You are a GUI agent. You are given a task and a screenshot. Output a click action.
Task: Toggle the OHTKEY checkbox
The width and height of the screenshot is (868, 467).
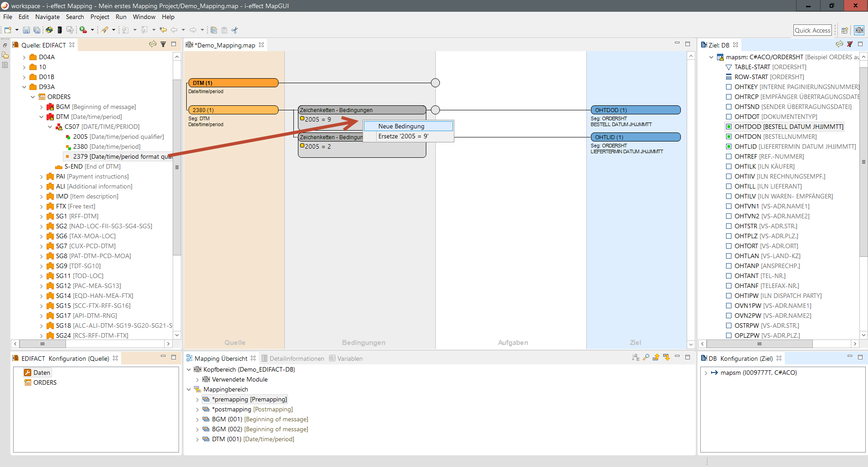point(729,87)
